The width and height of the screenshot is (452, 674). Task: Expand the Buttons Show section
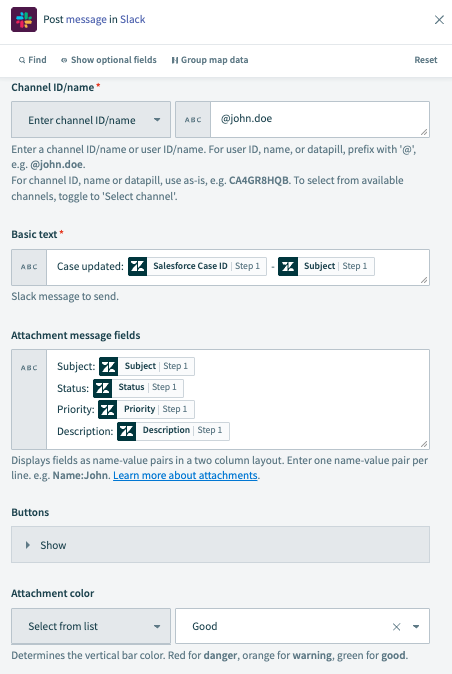pos(220,545)
